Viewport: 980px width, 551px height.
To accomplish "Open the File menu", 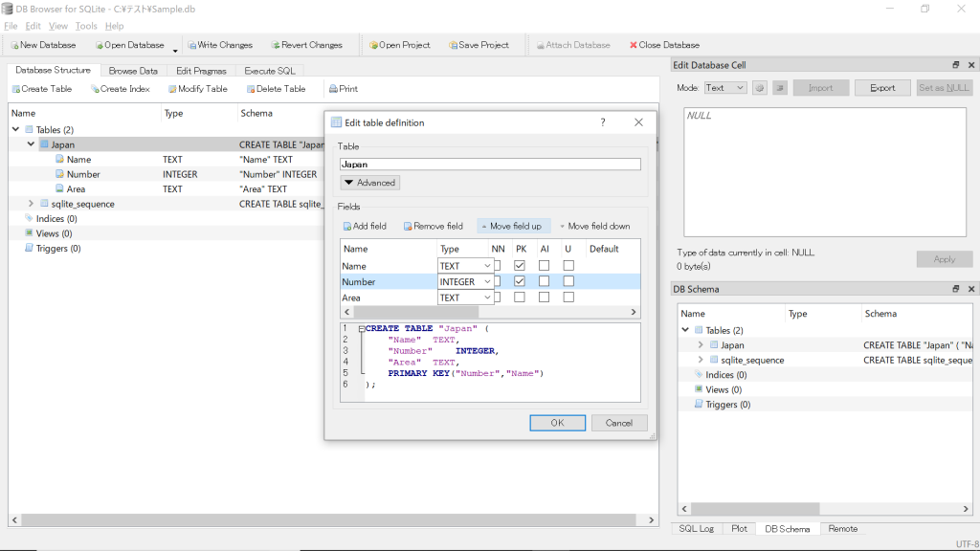I will point(11,26).
